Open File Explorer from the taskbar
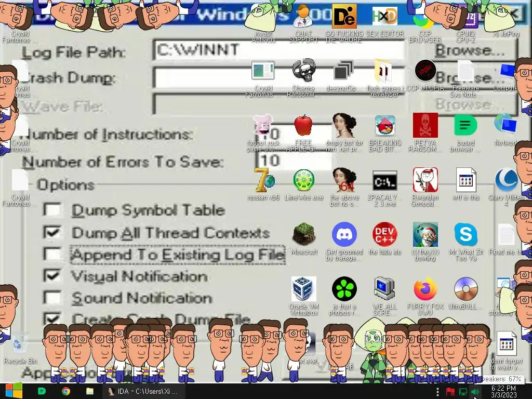This screenshot has height=399, width=532. 89,391
